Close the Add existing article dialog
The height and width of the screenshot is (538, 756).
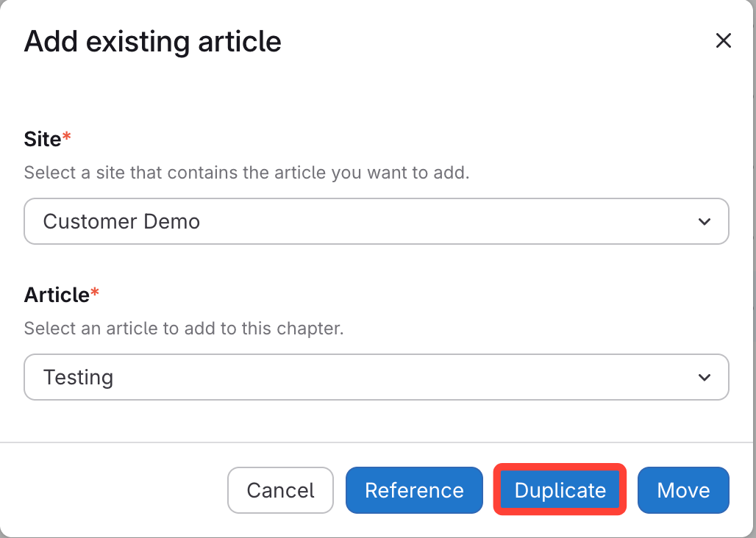coord(724,41)
